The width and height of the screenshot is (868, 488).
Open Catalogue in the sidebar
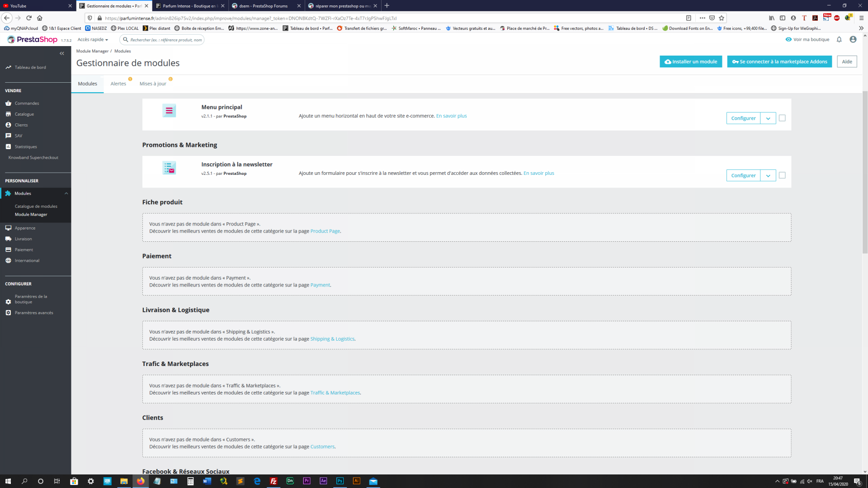pyautogui.click(x=24, y=114)
